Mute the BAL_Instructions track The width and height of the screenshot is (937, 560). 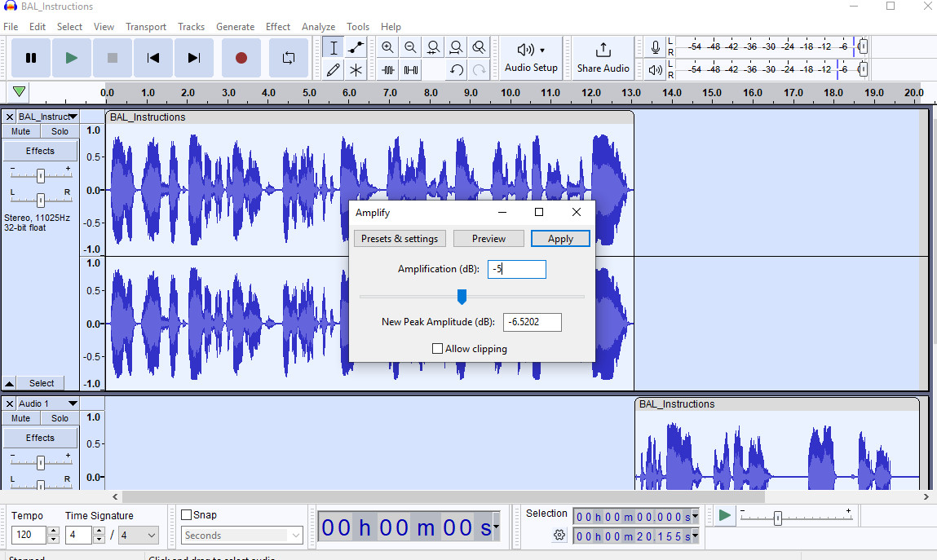click(x=20, y=130)
